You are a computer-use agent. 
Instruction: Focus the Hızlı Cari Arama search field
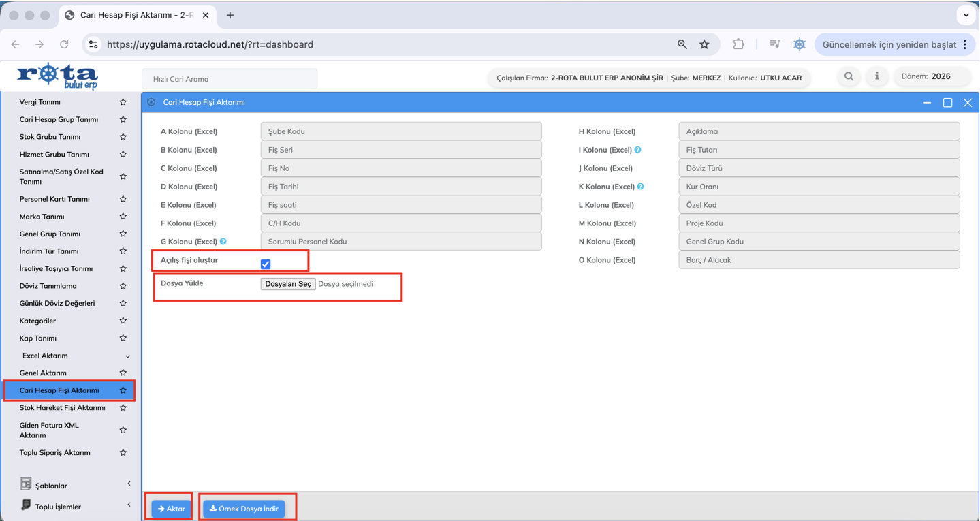(230, 79)
